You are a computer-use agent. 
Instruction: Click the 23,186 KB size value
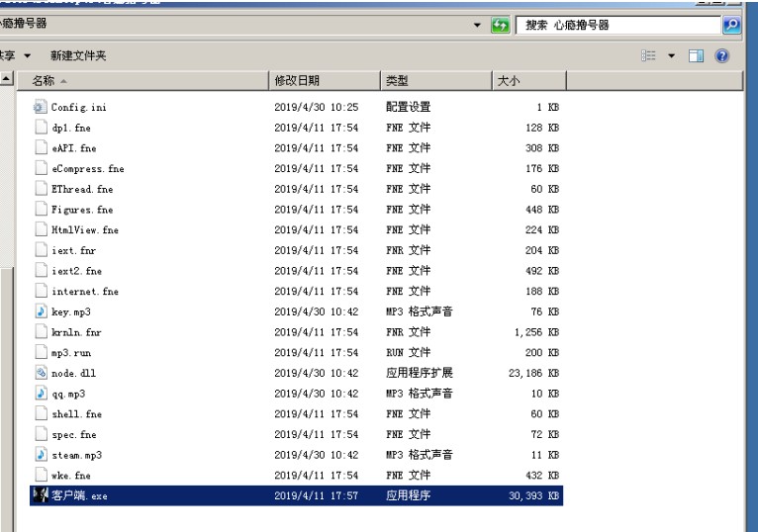coord(533,373)
